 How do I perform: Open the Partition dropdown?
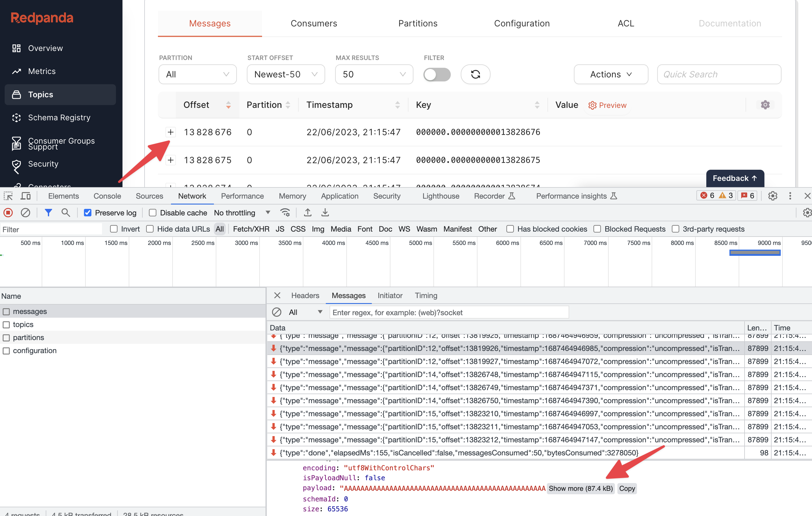pyautogui.click(x=197, y=74)
